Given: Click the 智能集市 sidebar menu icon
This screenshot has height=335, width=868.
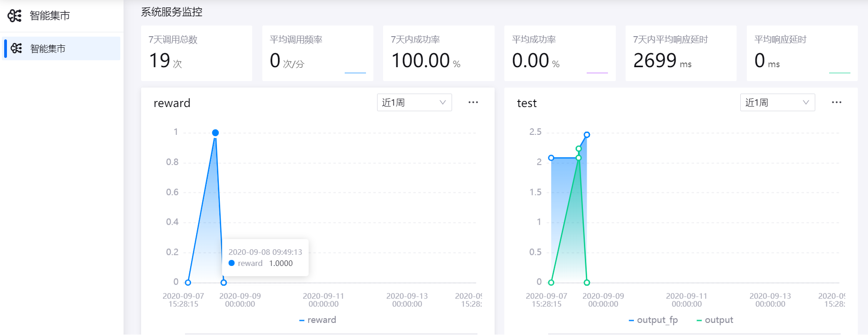Looking at the screenshot, I should tap(17, 48).
